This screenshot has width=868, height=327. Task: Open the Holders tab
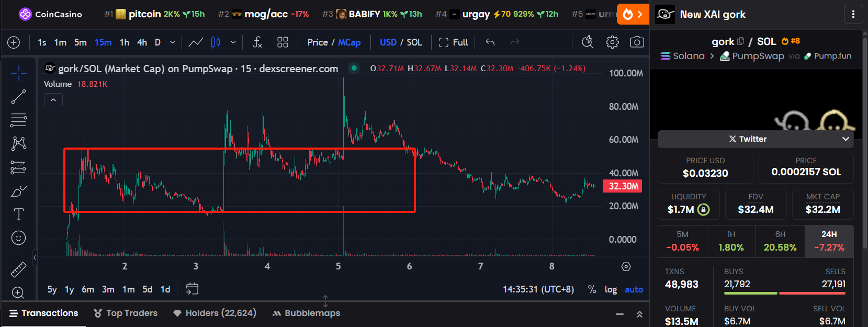(215, 313)
